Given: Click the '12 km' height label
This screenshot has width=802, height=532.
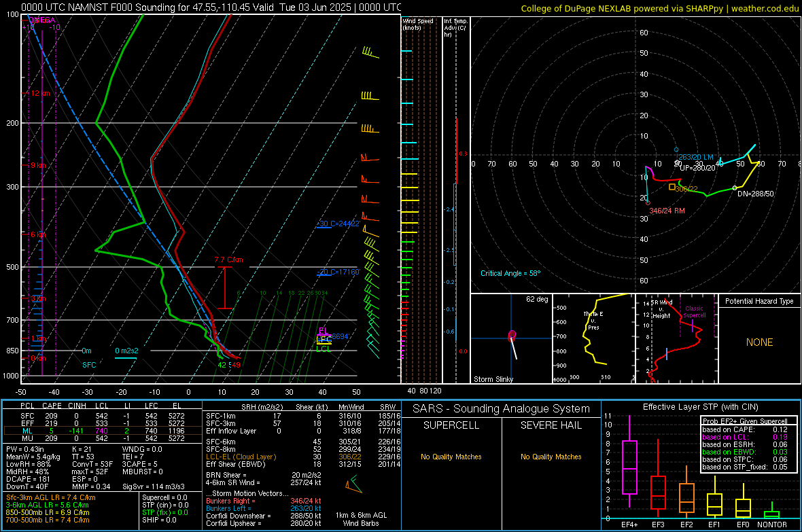Looking at the screenshot, I should [x=40, y=93].
